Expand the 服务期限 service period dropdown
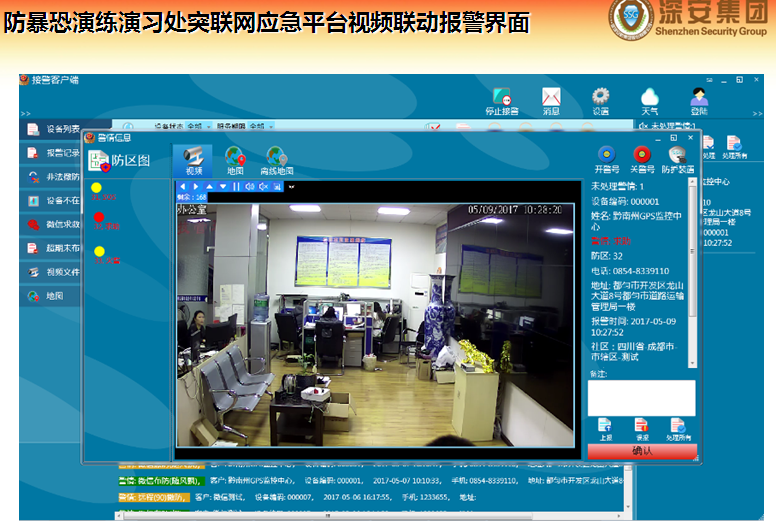This screenshot has width=776, height=522. (x=269, y=127)
